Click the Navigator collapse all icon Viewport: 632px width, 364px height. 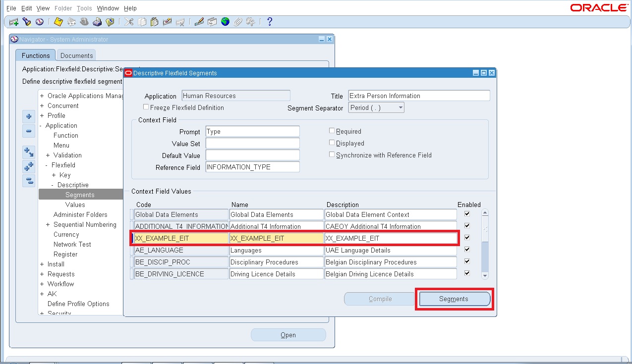(x=29, y=181)
